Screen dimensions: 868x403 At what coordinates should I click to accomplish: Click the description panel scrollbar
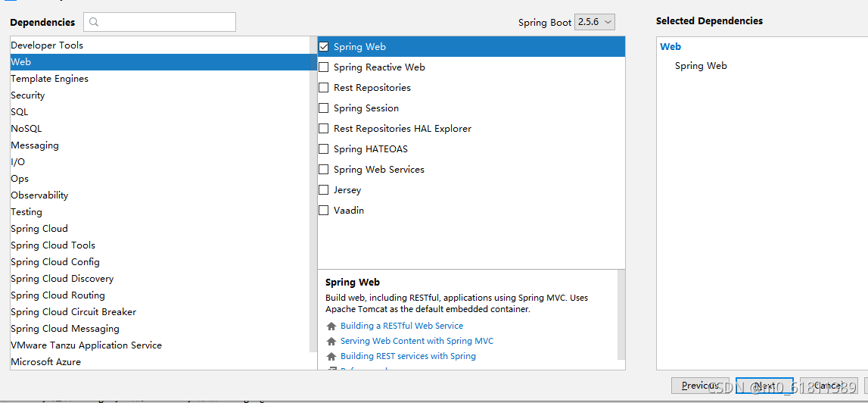[x=621, y=315]
